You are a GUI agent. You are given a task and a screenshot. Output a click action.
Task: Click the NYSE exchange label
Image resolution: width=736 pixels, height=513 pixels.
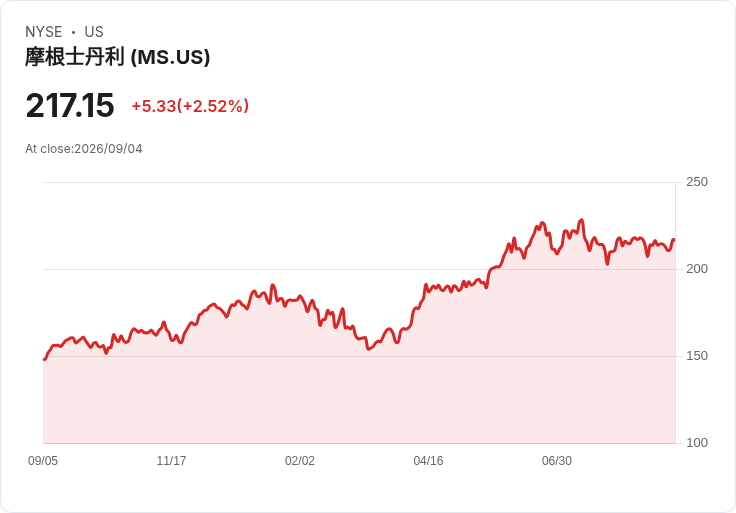[x=44, y=32]
